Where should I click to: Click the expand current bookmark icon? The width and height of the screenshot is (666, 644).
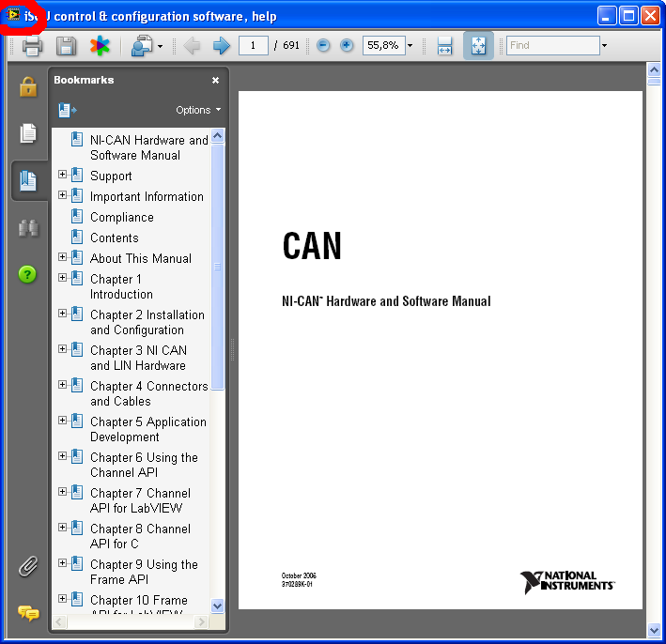(67, 110)
